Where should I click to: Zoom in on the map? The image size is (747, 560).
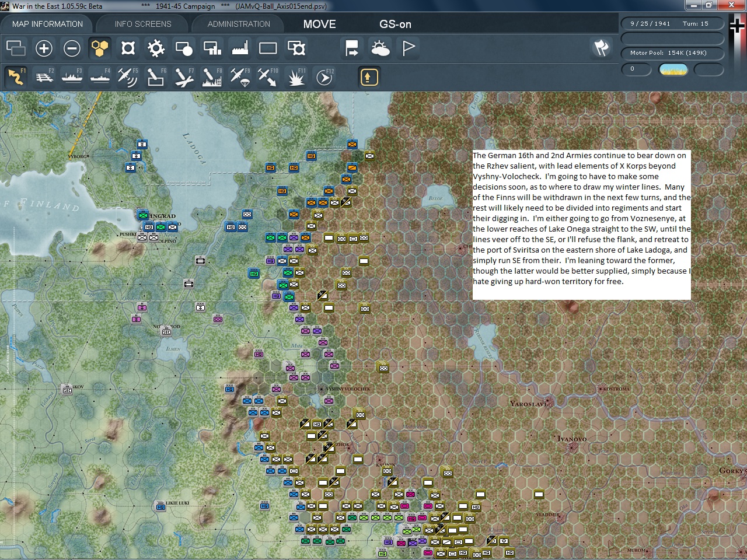coord(44,48)
